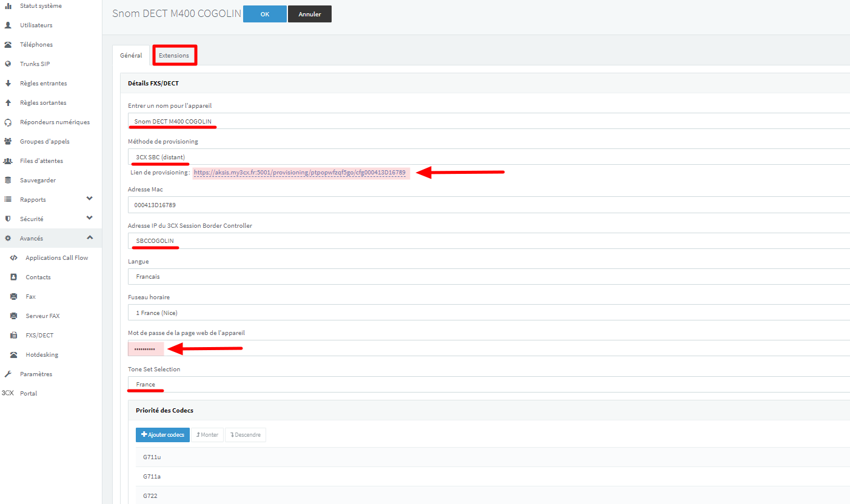Click the Hotdesking phone icon
The height and width of the screenshot is (504, 850).
pos(14,355)
